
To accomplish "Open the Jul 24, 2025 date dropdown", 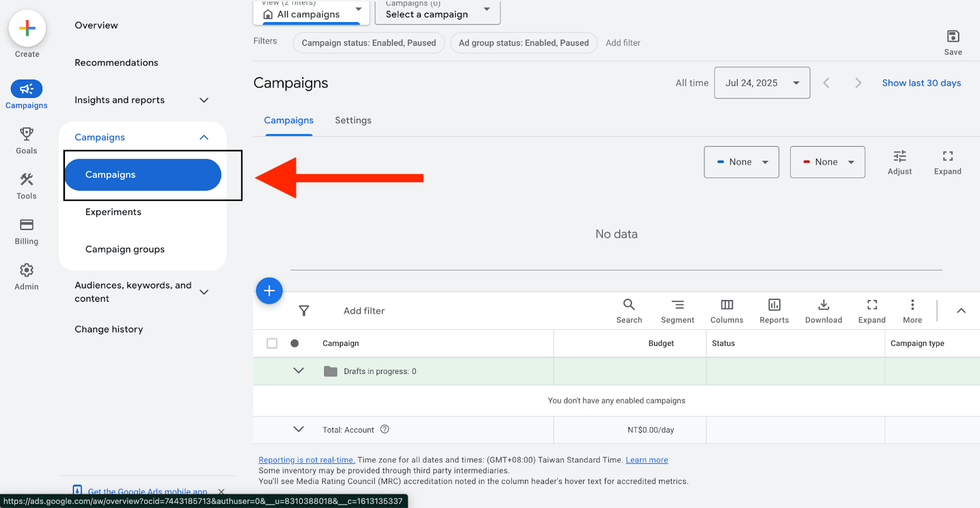I will pos(761,83).
